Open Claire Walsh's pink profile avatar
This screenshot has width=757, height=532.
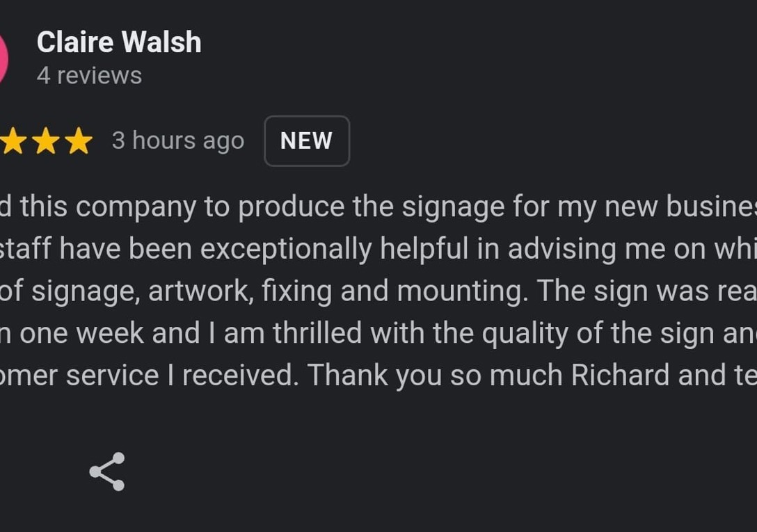[3, 59]
